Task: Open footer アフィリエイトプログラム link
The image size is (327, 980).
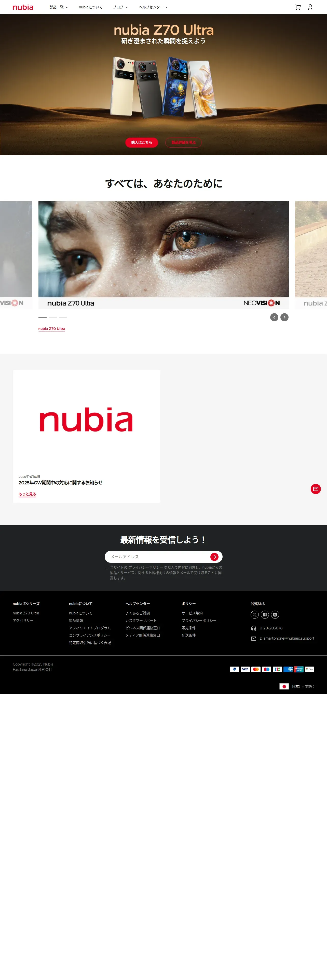Action: 90,628
